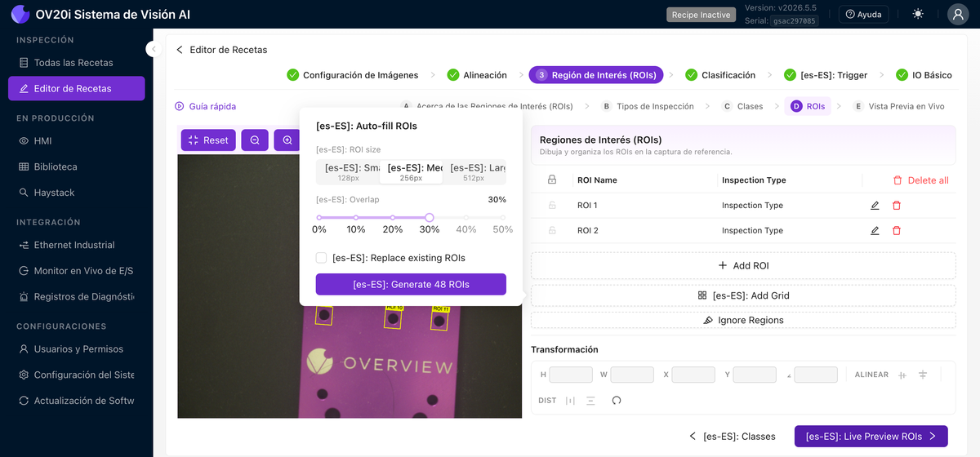Open the user account avatar menu
980x457 pixels.
(x=958, y=15)
